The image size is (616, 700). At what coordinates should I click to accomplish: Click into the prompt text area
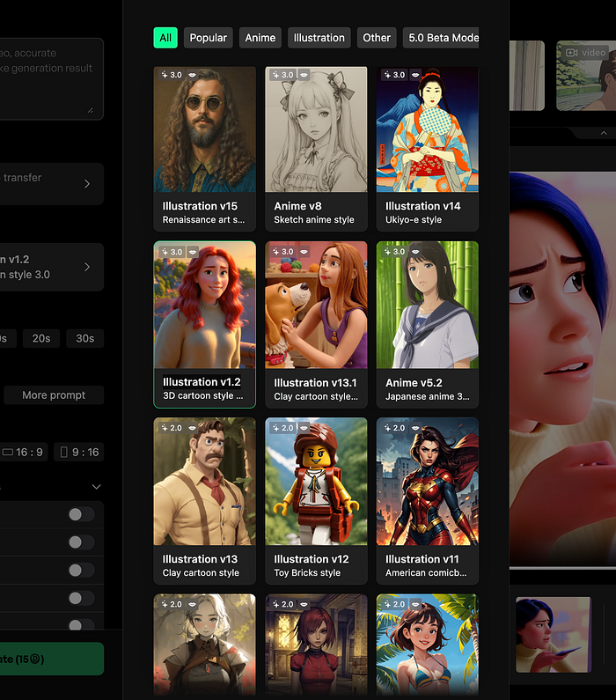point(52,79)
